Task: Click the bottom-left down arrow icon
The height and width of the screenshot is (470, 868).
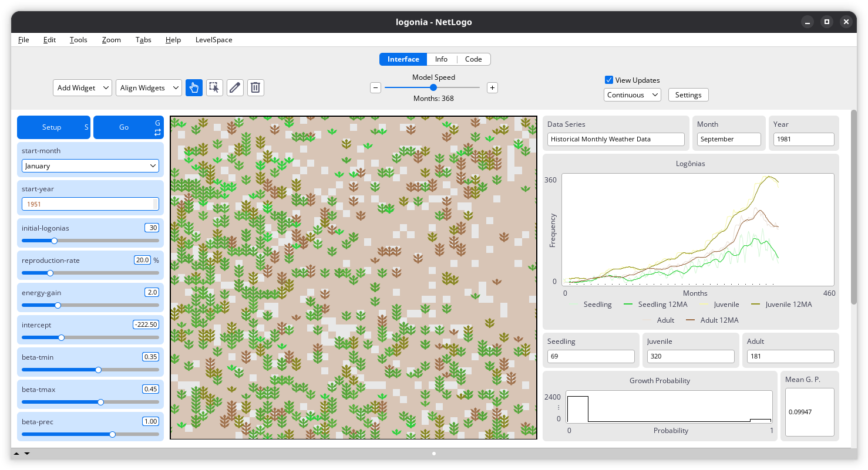Action: coord(26,454)
